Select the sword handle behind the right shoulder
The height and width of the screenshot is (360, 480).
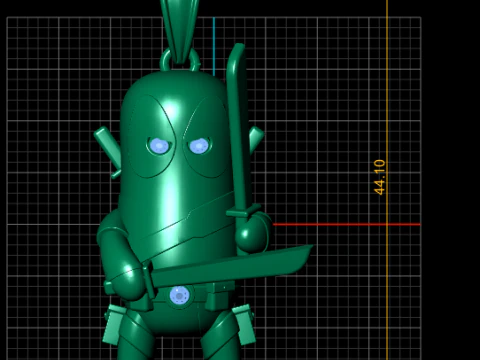pos(256,139)
